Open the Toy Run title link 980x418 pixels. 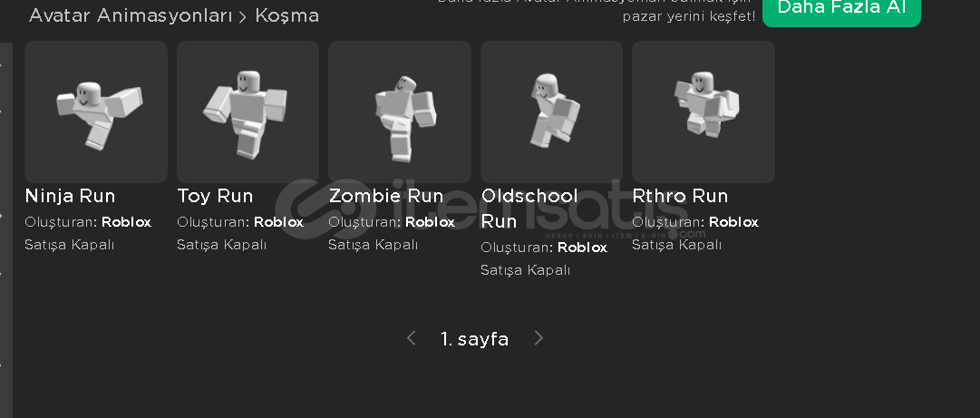215,196
